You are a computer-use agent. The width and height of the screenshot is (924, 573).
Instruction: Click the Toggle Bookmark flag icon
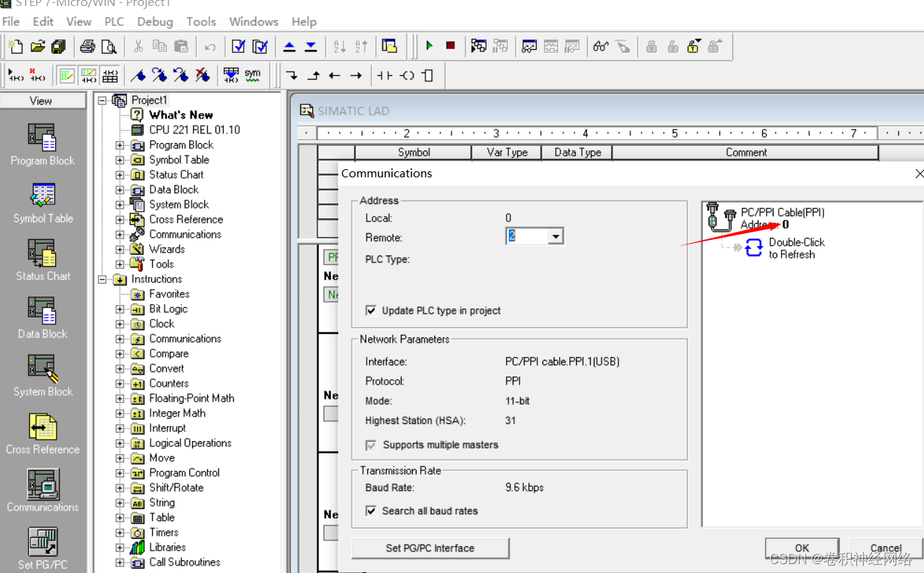pyautogui.click(x=138, y=75)
